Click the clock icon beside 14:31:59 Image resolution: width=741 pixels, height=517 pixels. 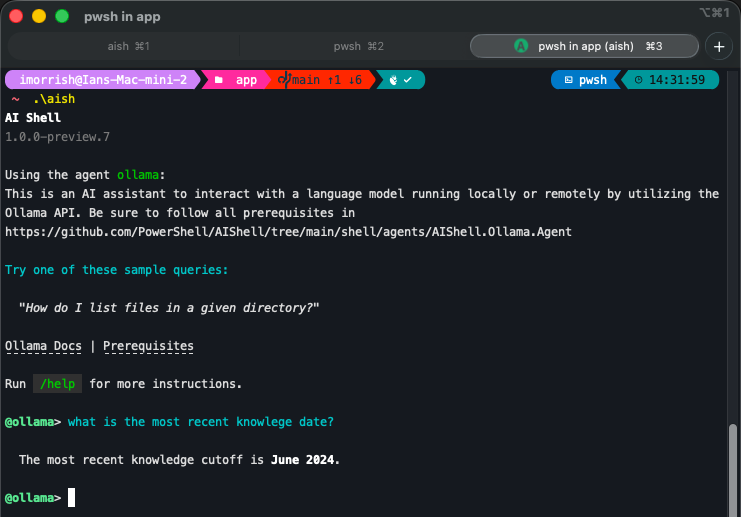coord(638,80)
